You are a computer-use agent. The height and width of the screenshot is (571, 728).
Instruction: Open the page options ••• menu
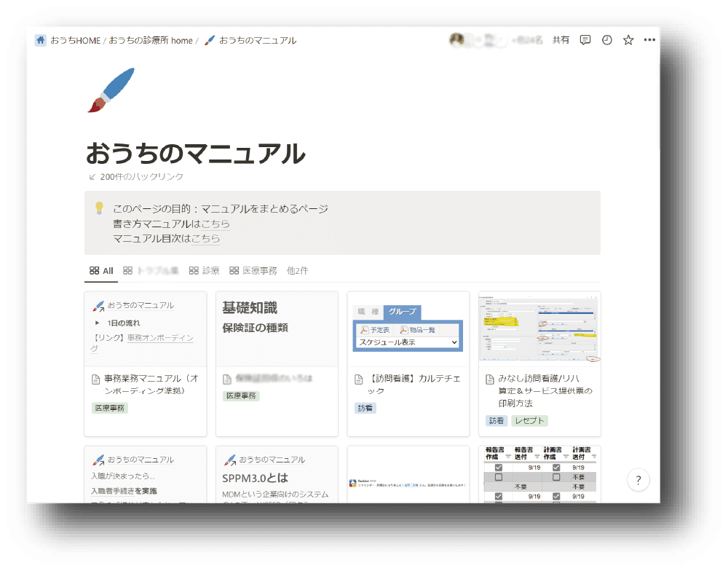point(649,40)
